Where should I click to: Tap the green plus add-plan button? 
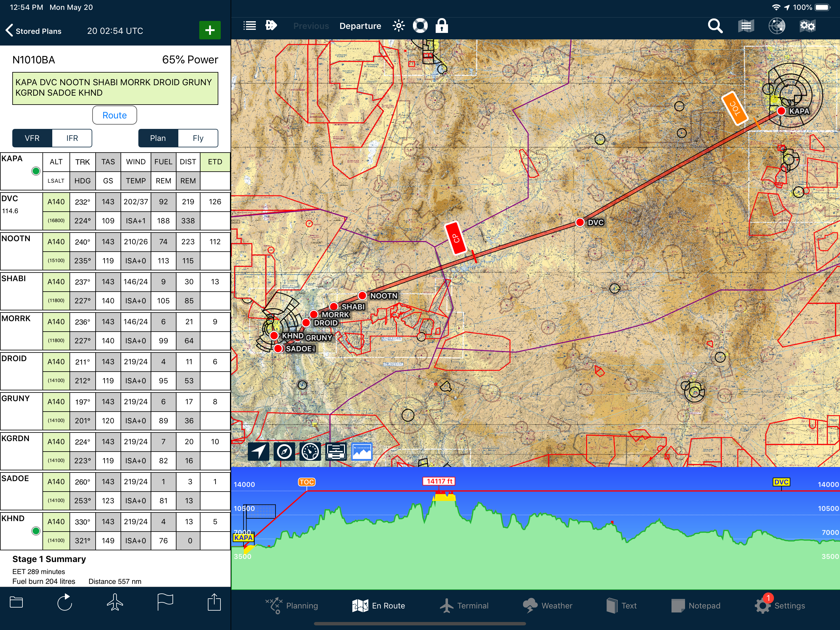pyautogui.click(x=210, y=30)
